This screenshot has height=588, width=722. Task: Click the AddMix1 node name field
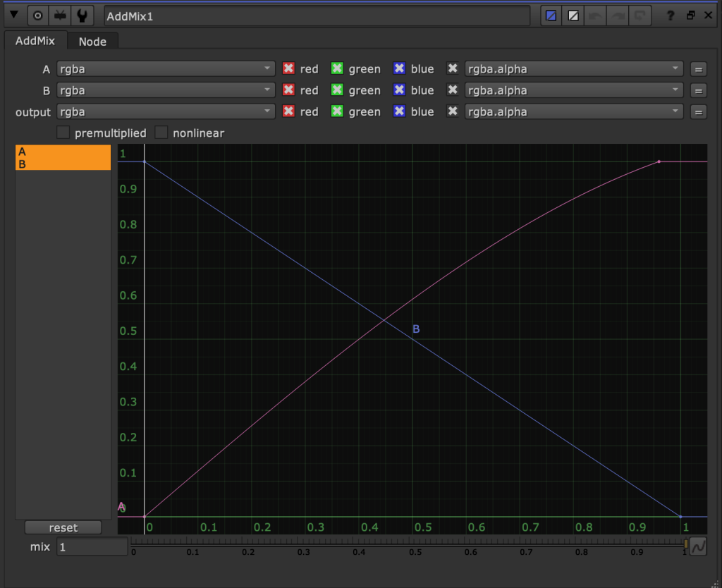[x=317, y=17]
